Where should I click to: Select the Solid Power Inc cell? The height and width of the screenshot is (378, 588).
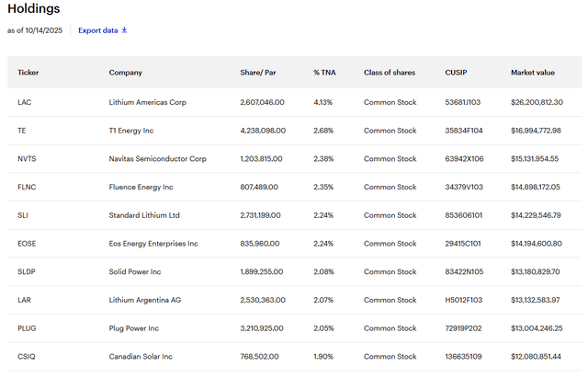tap(135, 271)
